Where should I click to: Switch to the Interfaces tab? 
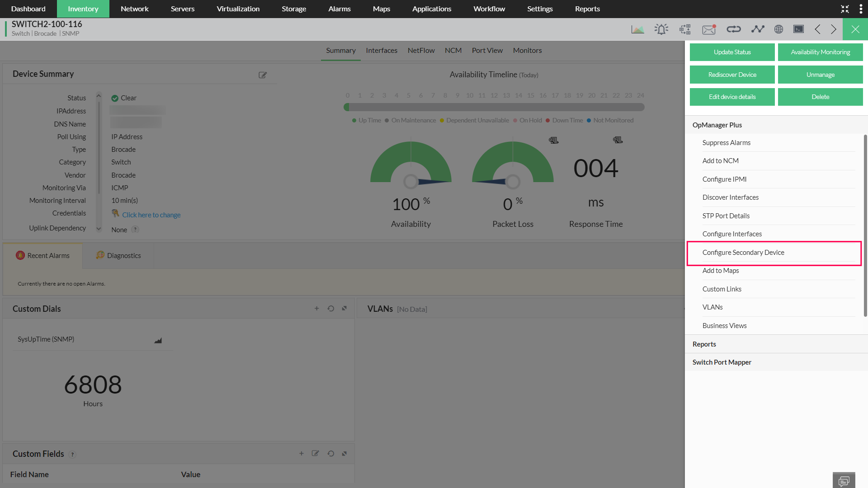click(x=382, y=51)
